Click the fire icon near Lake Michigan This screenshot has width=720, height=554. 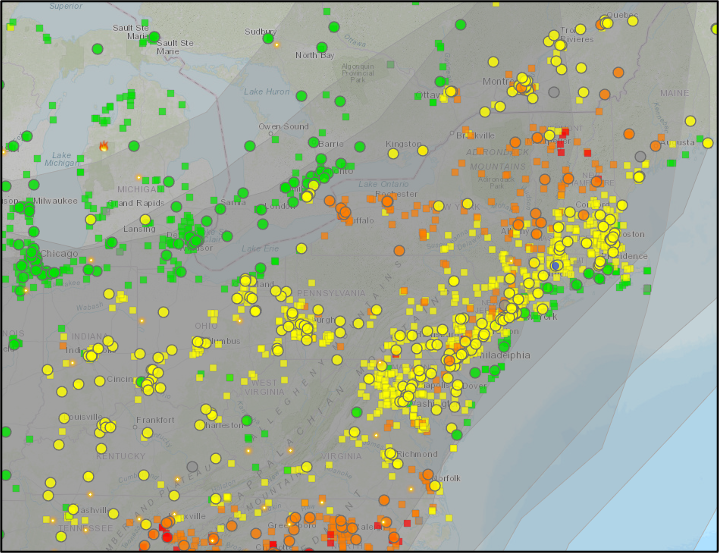click(x=103, y=146)
